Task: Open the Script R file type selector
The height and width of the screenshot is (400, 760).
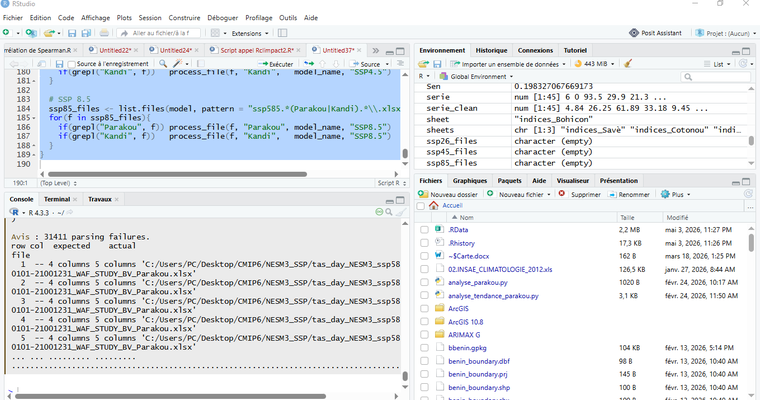Action: [x=391, y=183]
